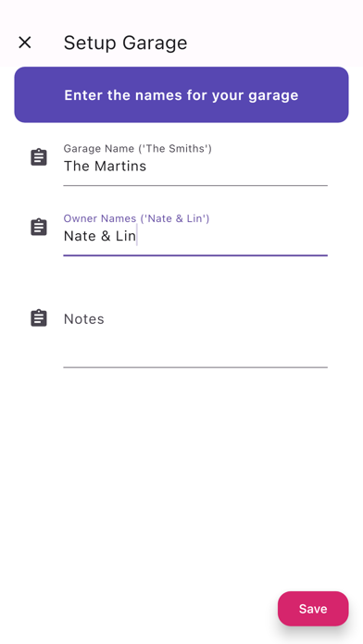Click the purple underline of Owner Names field
Screen dimensions: 363x644
coord(195,255)
